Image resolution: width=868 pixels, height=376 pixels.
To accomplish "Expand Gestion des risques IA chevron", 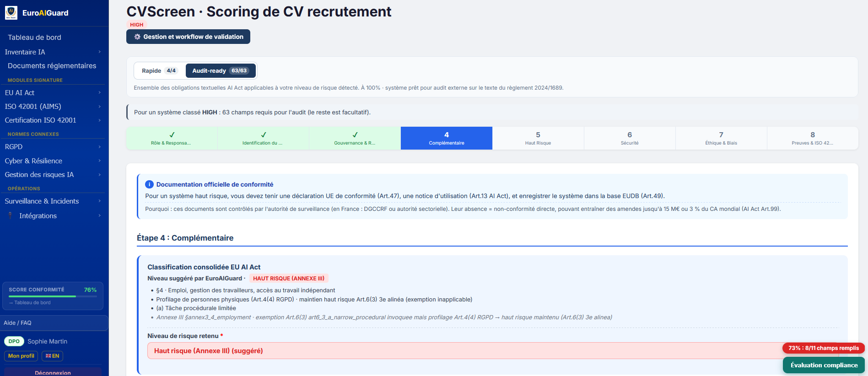I will coord(99,174).
